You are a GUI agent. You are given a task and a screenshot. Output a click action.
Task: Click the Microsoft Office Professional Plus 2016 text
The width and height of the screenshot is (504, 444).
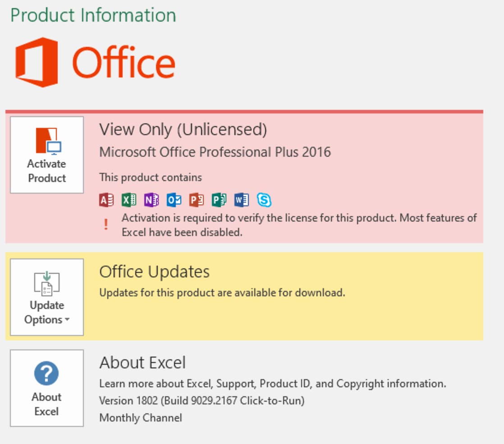point(215,152)
